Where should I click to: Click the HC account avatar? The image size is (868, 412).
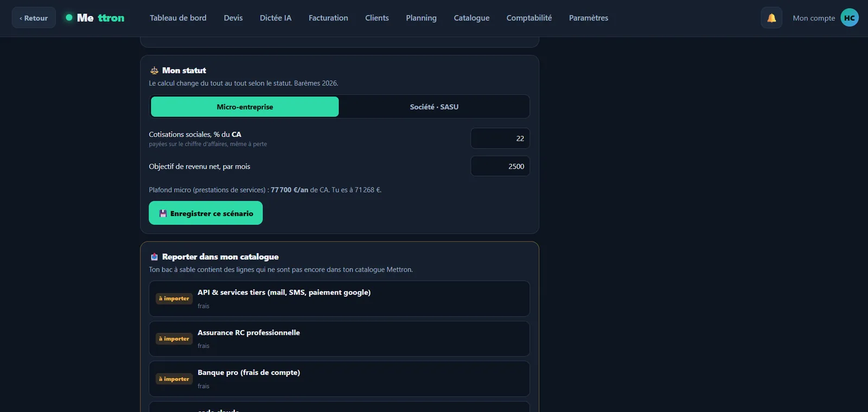coord(850,18)
